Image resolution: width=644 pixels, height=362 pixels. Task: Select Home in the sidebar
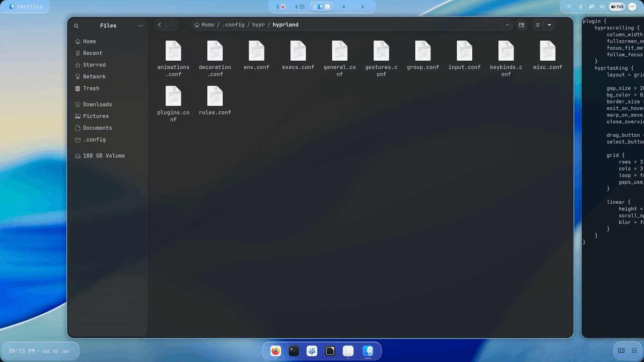pyautogui.click(x=108, y=41)
